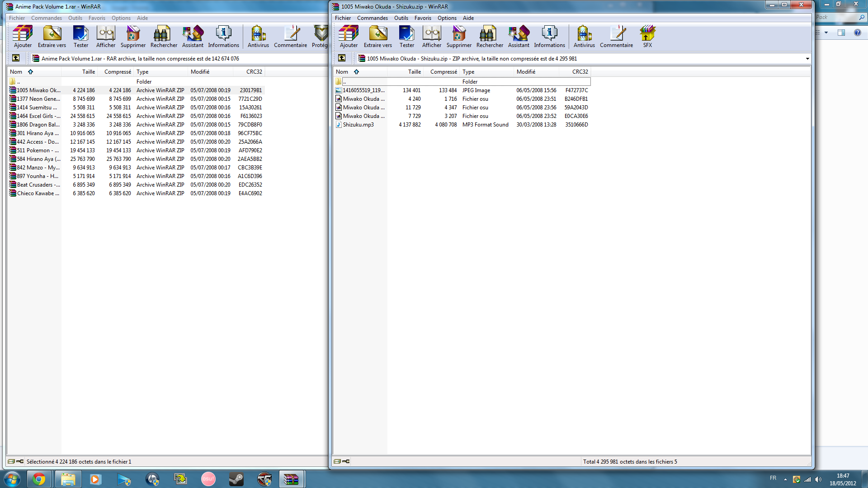Viewport: 868px width, 488px height.
Task: Open Options menu in Anime Pack window
Action: (121, 18)
